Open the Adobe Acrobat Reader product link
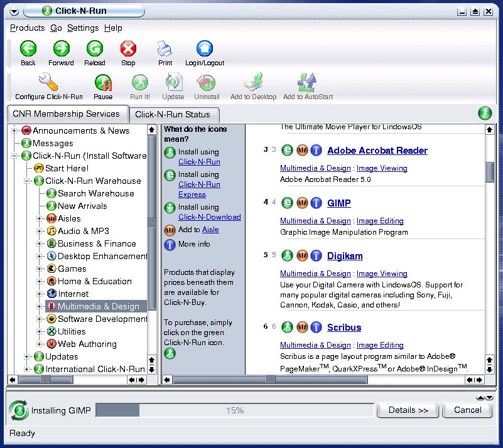 377,151
